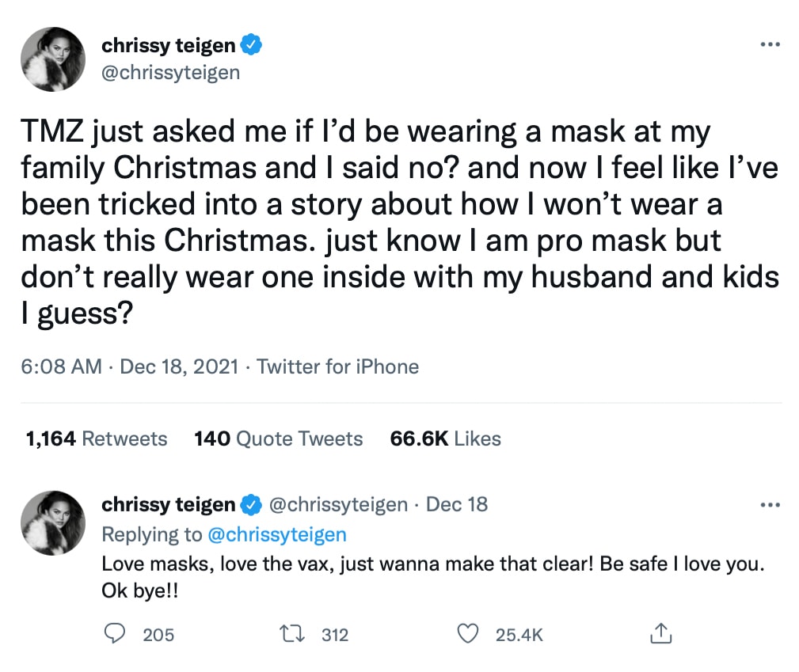View the 66.6K Likes list

pos(445,439)
